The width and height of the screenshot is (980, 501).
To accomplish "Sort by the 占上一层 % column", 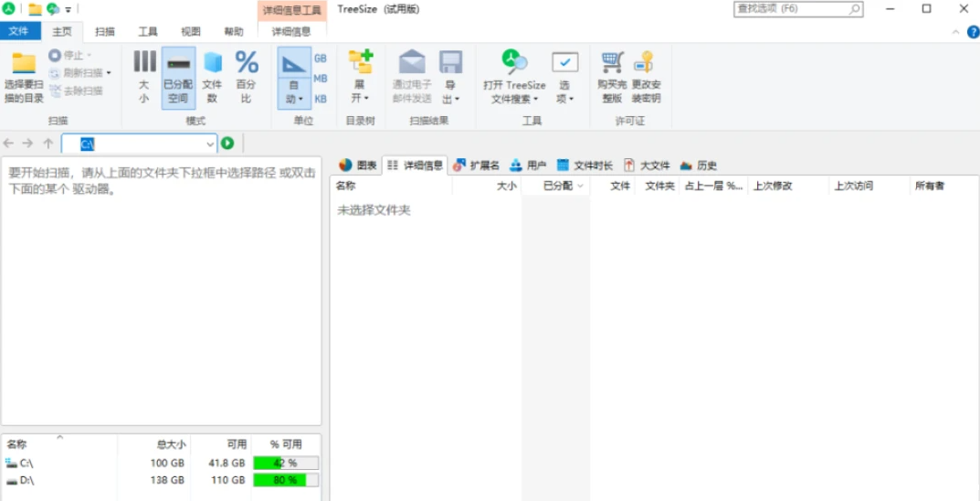I will point(713,186).
